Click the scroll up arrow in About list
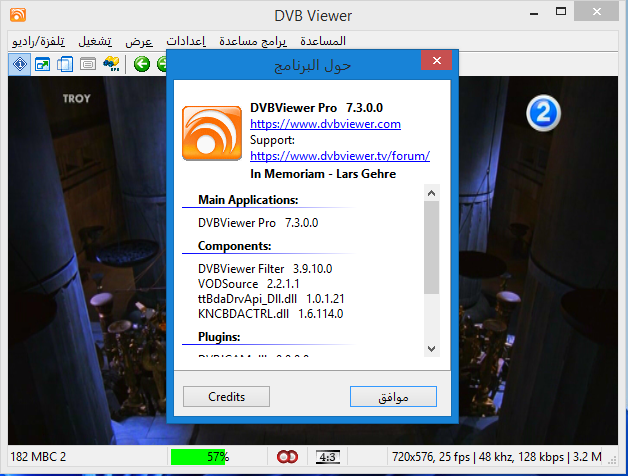The height and width of the screenshot is (476, 628). 431,194
